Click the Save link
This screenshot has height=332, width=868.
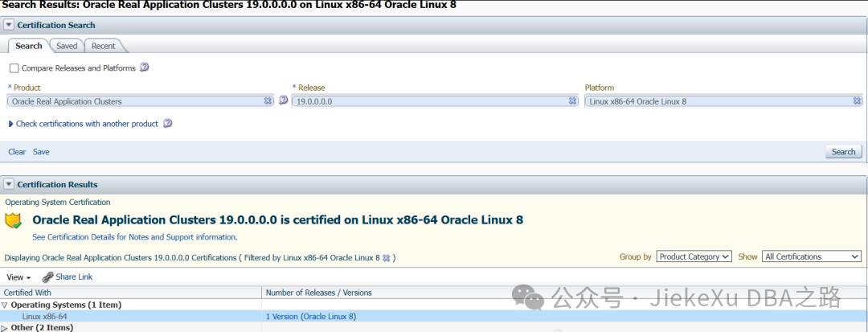[41, 152]
